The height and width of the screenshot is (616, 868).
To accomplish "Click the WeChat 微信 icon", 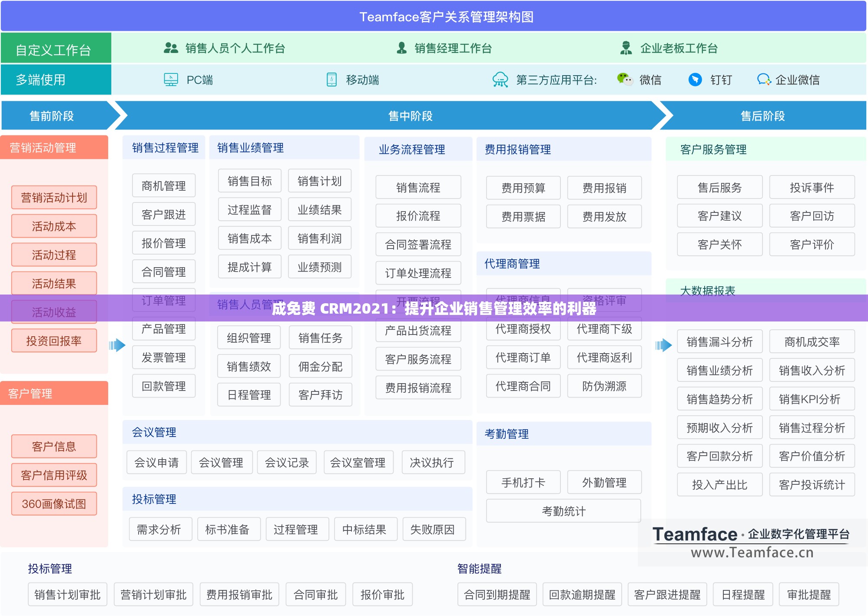I will point(625,79).
